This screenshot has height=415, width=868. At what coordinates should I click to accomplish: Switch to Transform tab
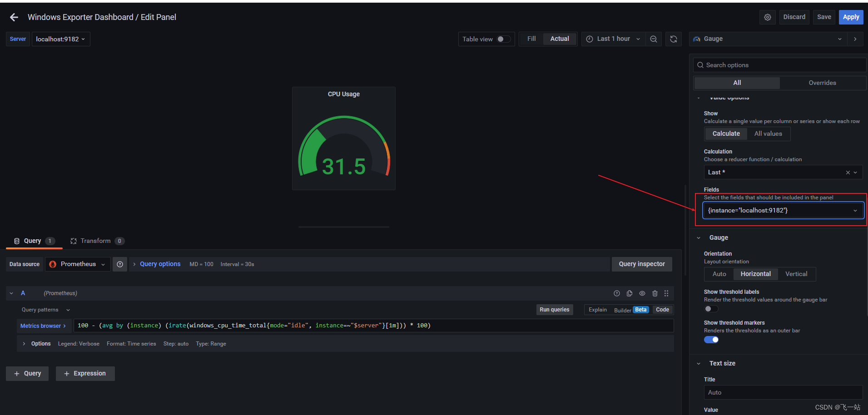[x=97, y=241]
